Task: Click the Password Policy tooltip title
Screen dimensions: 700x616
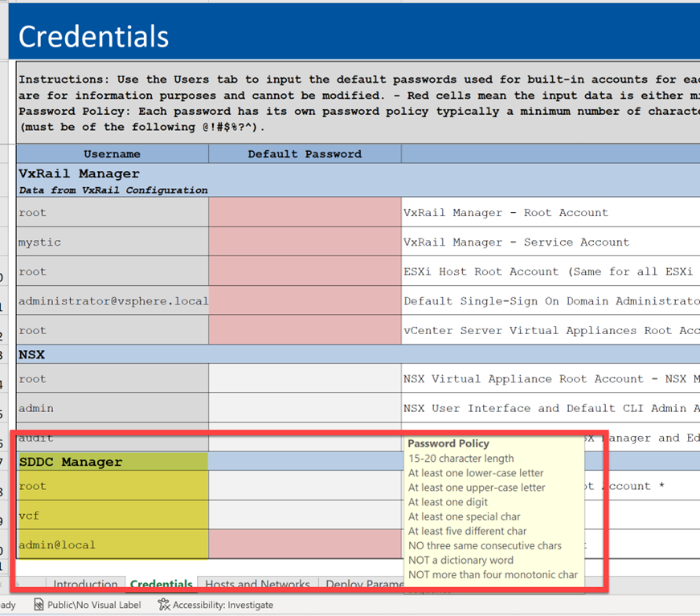Action: click(448, 443)
